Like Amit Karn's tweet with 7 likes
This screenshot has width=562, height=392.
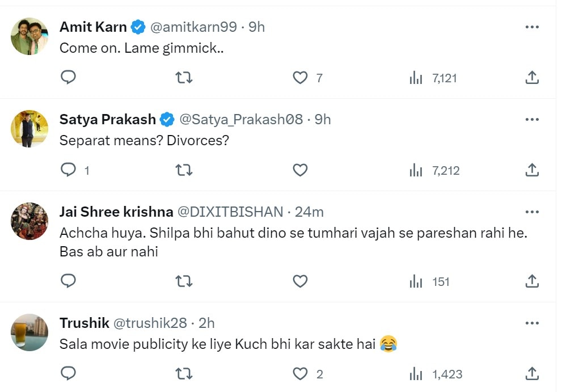pos(301,78)
